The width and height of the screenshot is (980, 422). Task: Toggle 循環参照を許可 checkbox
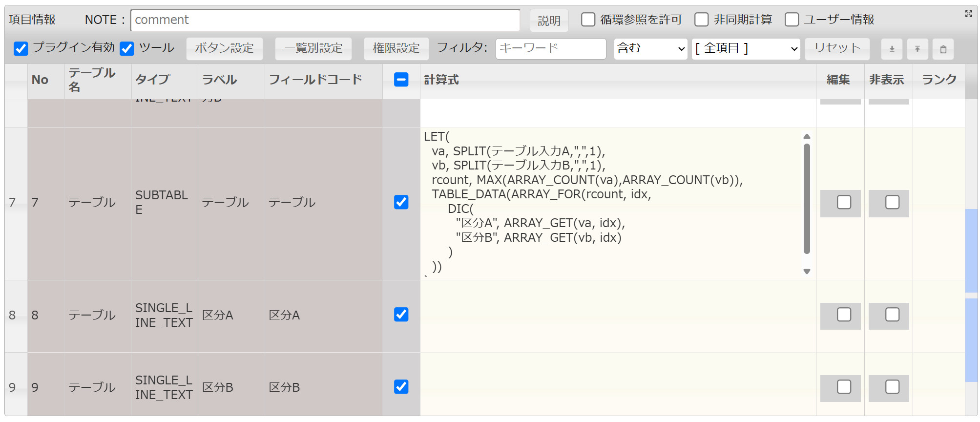588,20
